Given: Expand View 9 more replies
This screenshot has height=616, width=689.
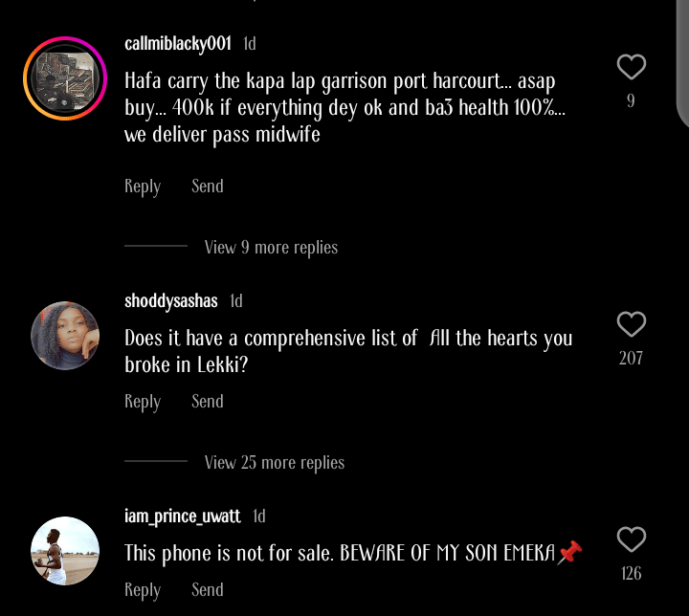Looking at the screenshot, I should tap(271, 247).
